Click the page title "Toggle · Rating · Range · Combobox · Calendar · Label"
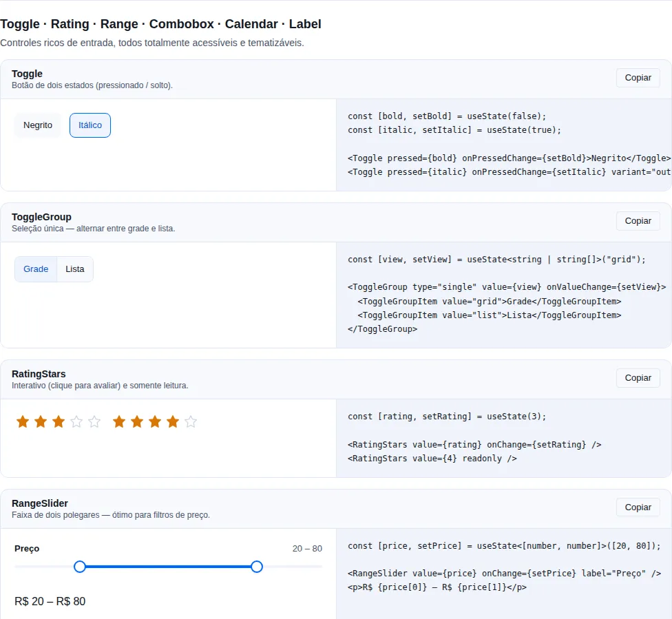The image size is (672, 619). (160, 24)
